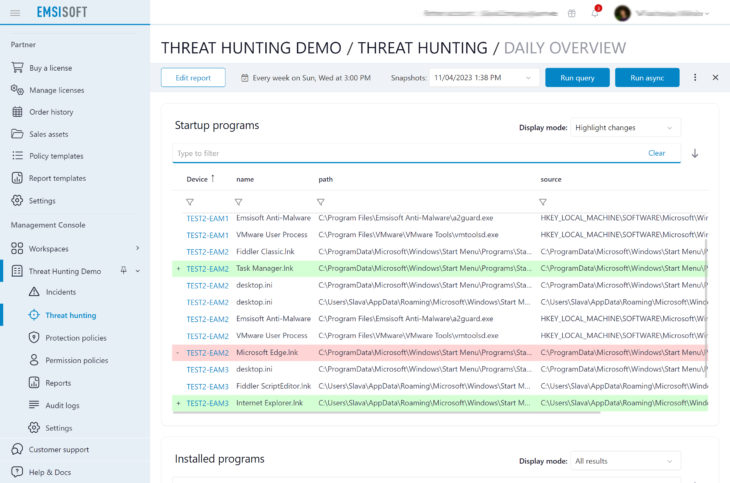Open TEST2-EAM1 link in Emsisoft Anti-Malware row
Viewport: 730px width, 483px height.
coord(208,218)
